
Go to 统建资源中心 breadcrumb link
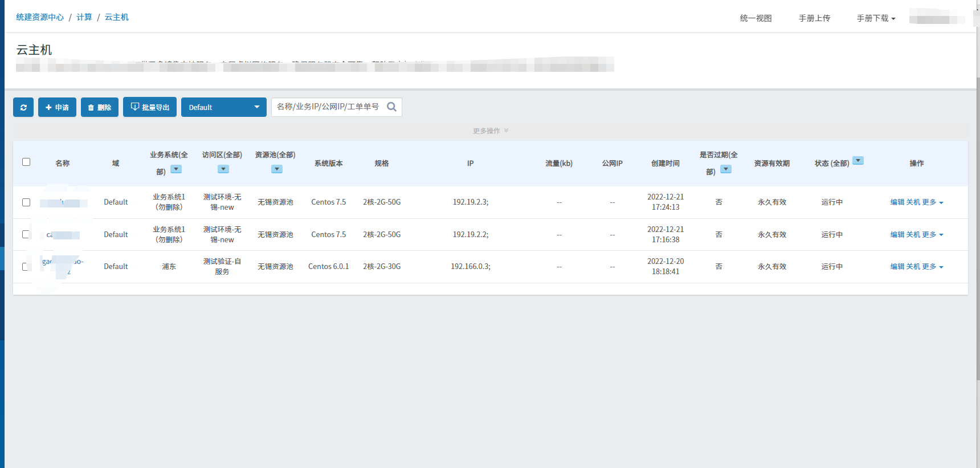(x=40, y=17)
